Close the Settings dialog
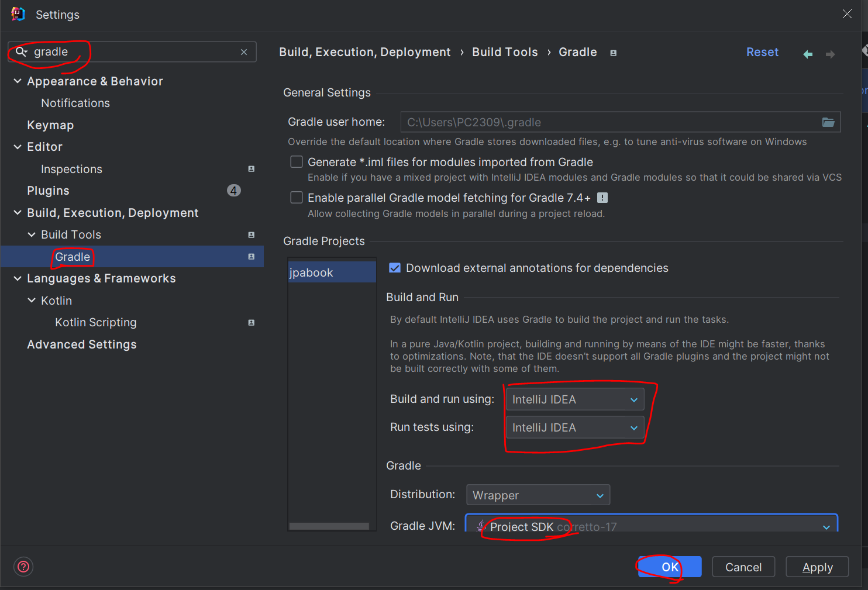This screenshot has height=590, width=868. [x=847, y=14]
